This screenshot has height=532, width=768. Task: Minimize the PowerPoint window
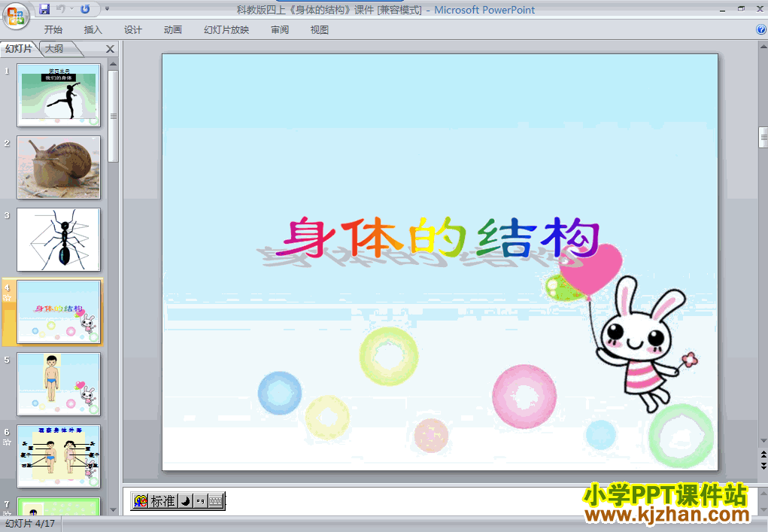point(722,9)
